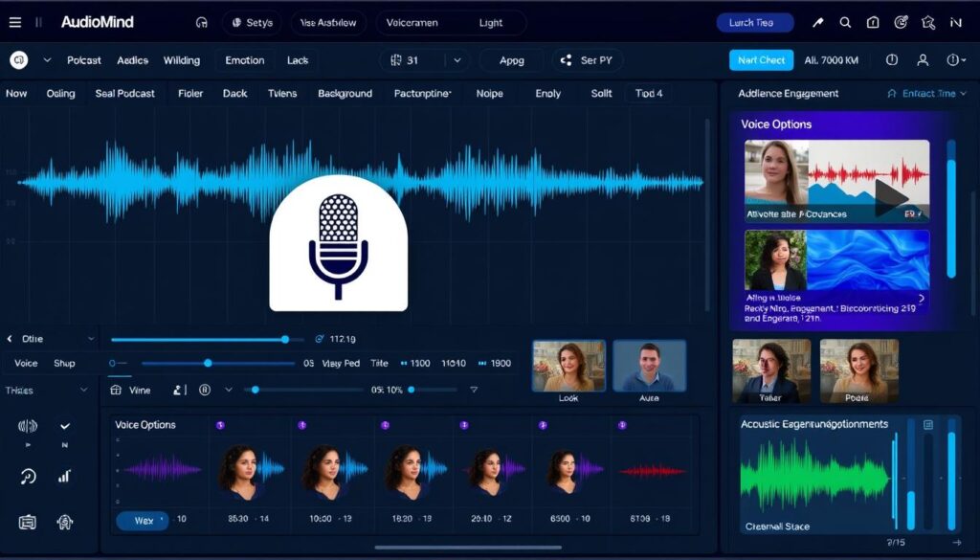Image resolution: width=980 pixels, height=560 pixels.
Task: Select the Background tab
Action: tap(345, 94)
